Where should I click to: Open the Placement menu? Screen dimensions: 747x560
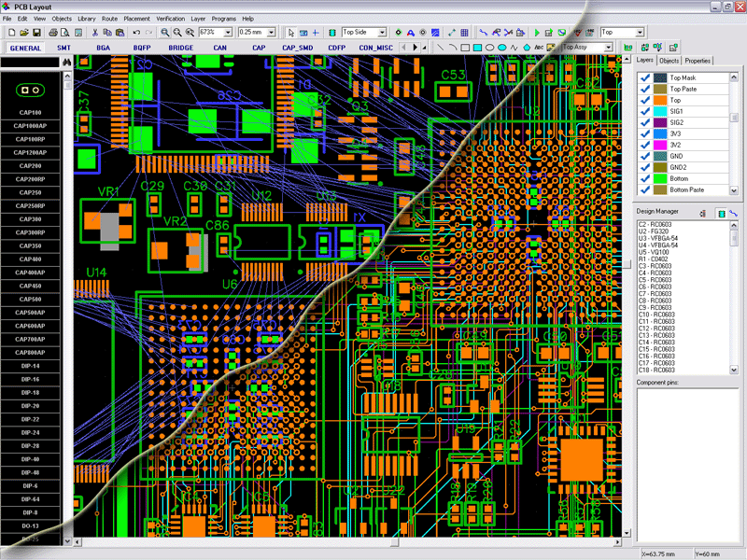136,19
